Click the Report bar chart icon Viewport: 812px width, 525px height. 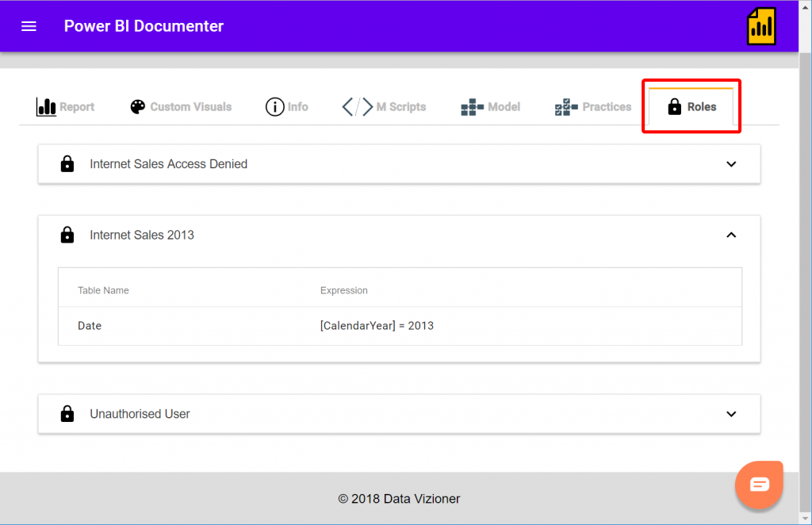point(46,106)
